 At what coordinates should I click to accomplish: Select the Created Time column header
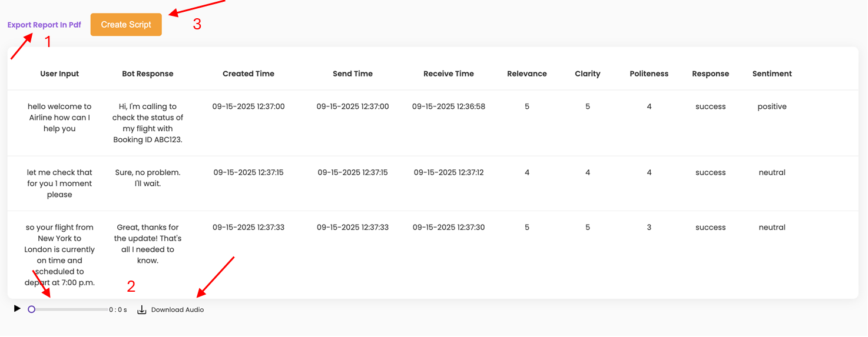pyautogui.click(x=249, y=74)
